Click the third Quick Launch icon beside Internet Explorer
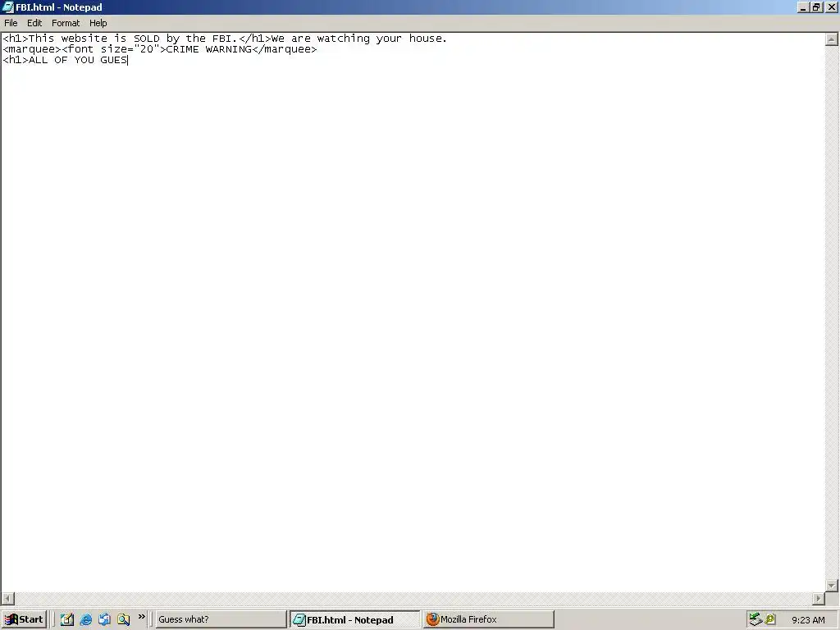 tap(104, 619)
